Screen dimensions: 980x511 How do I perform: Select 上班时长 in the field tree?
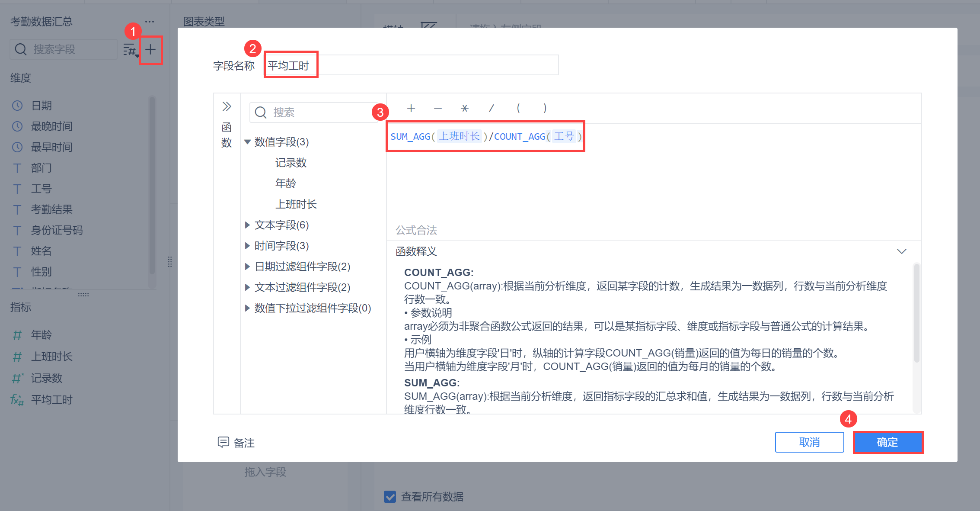coord(296,204)
